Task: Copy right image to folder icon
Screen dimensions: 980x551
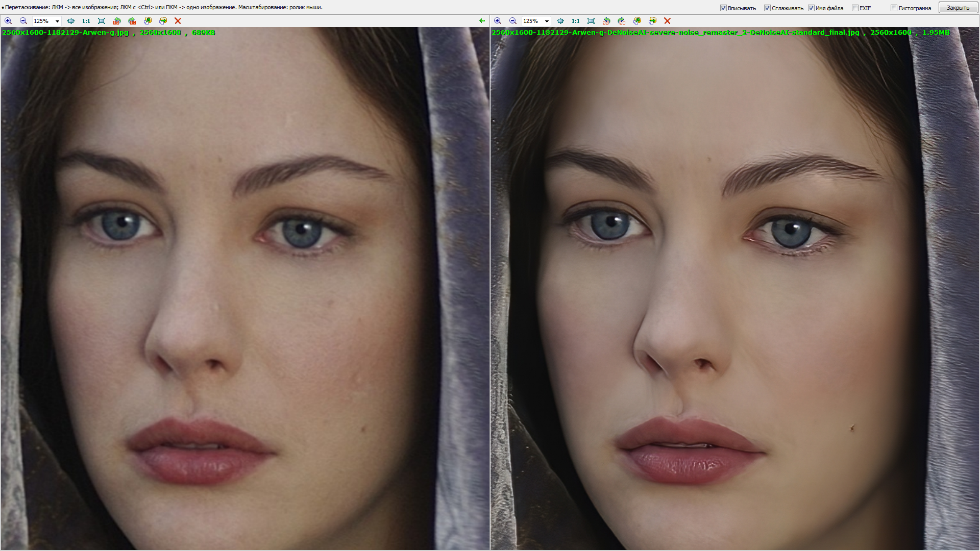Action: click(637, 21)
